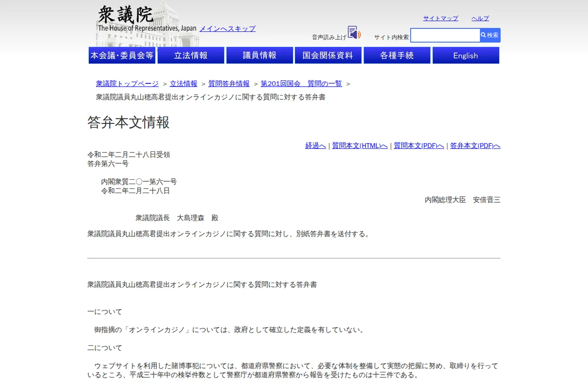Open the 議員情報 menu
The width and height of the screenshot is (588, 387).
pos(260,55)
